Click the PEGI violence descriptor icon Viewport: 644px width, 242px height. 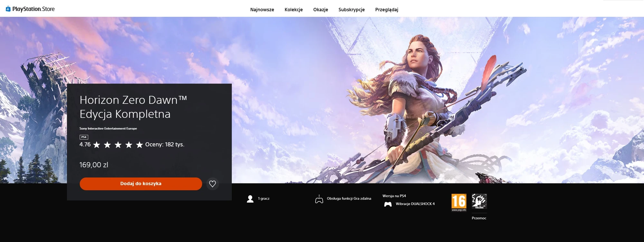click(x=479, y=202)
